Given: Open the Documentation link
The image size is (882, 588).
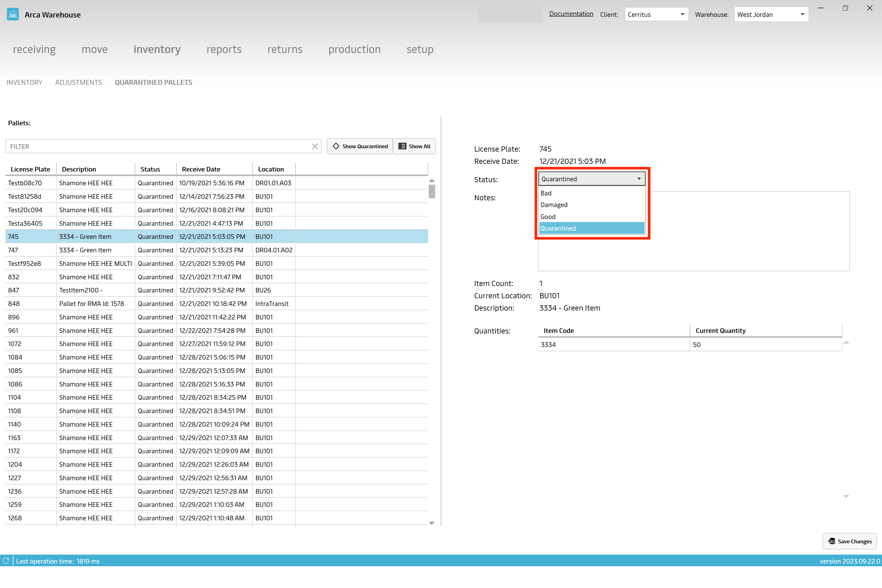Looking at the screenshot, I should coord(571,14).
